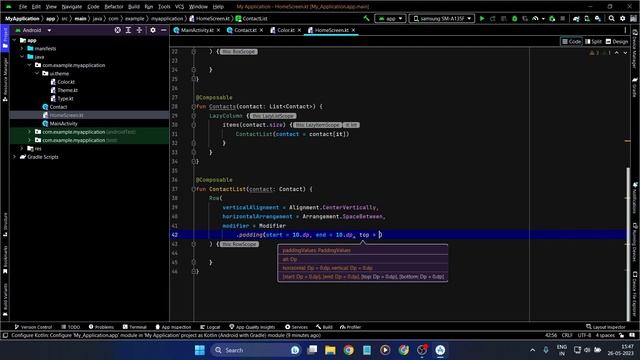Open the Refactor menu

pos(113,7)
